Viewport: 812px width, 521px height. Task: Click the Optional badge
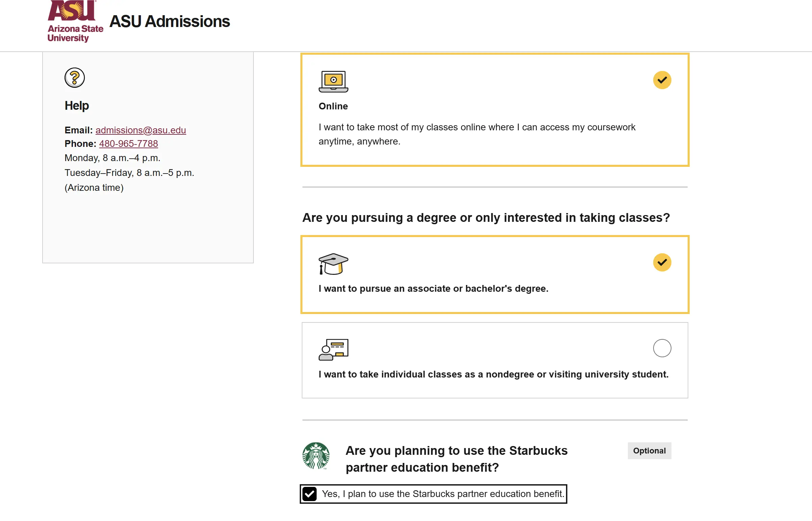pos(649,451)
